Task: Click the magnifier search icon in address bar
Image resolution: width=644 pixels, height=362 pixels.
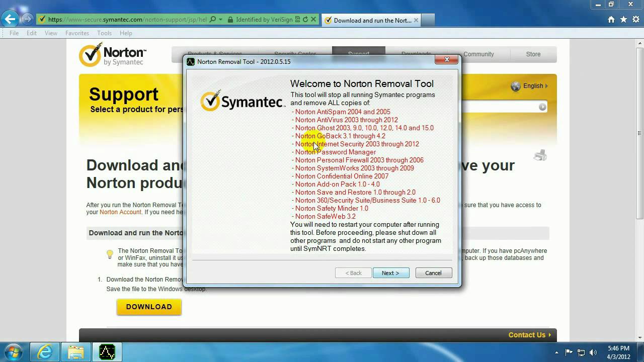Action: coord(213,20)
